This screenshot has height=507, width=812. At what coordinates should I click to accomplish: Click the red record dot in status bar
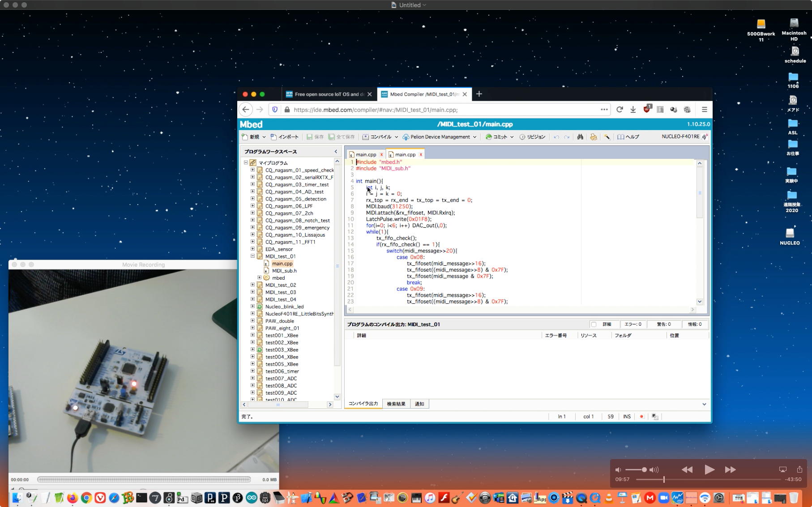pos(641,417)
